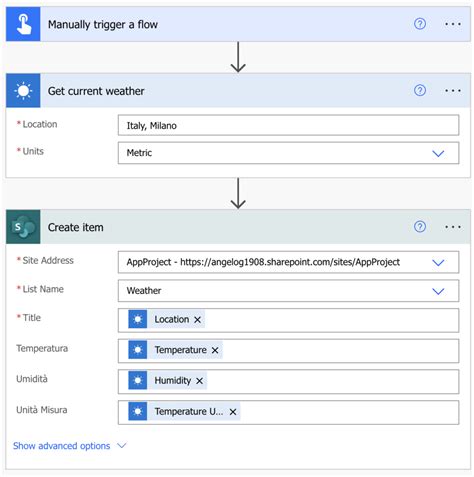
Task: Remove the Temperature U... token
Action: click(x=233, y=412)
